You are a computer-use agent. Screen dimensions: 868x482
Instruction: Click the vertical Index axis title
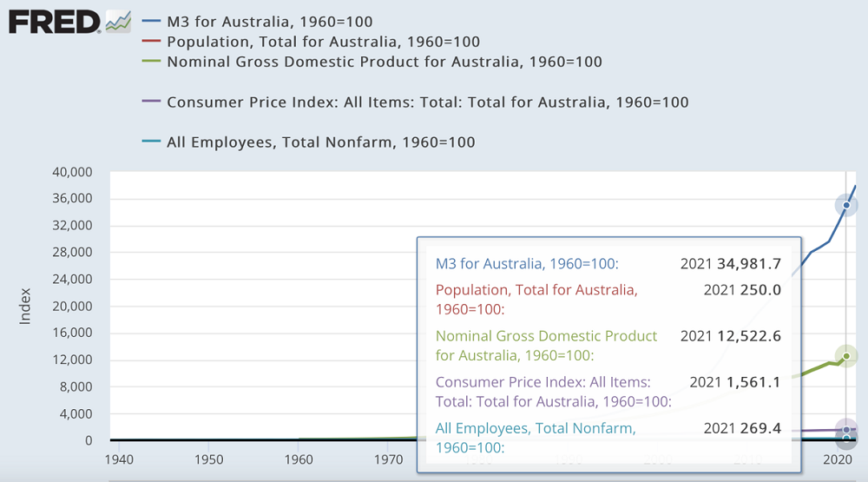[25, 307]
